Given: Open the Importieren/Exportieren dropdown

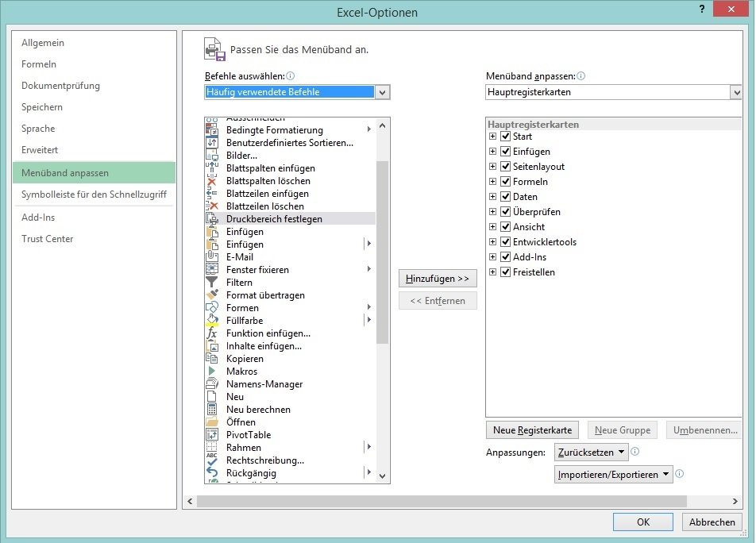Looking at the screenshot, I should [x=613, y=474].
